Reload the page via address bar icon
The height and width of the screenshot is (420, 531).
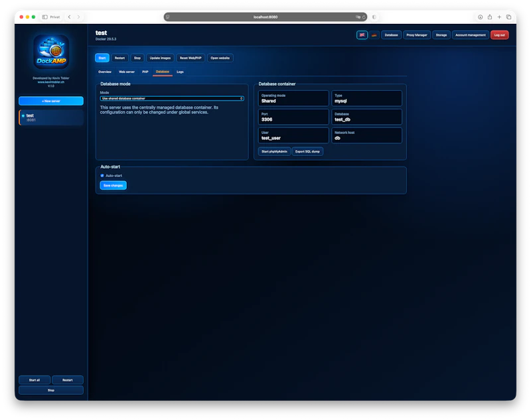[x=364, y=17]
